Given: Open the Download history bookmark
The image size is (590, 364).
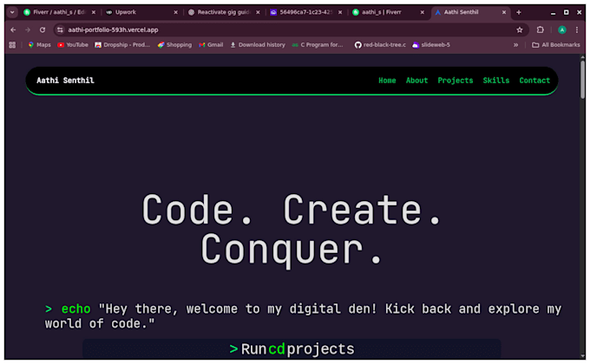Looking at the screenshot, I should pyautogui.click(x=258, y=45).
